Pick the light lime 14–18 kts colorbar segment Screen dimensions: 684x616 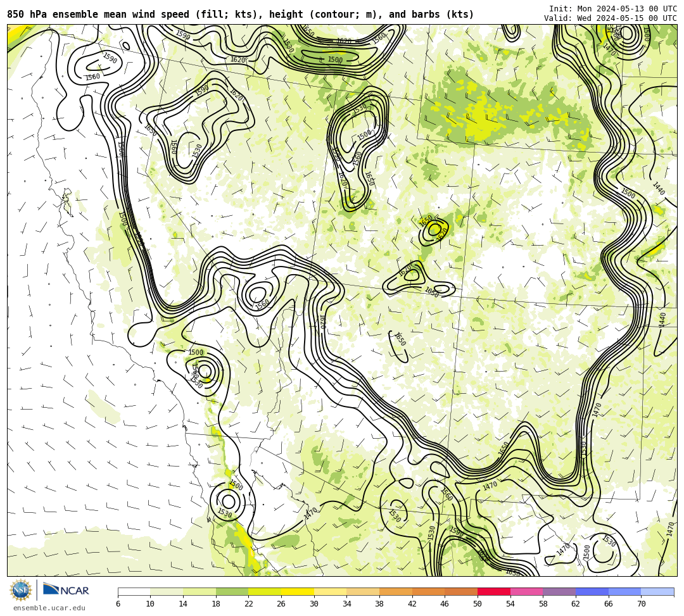coord(199,591)
